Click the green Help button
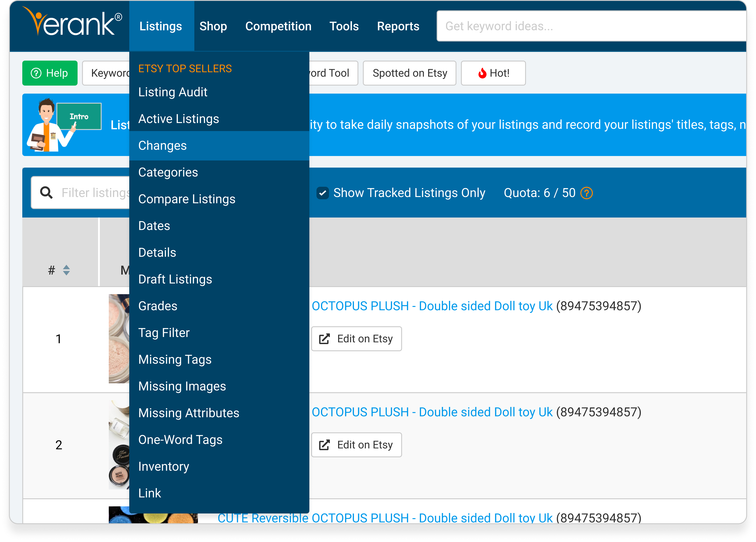The width and height of the screenshot is (756, 542). pos(50,73)
